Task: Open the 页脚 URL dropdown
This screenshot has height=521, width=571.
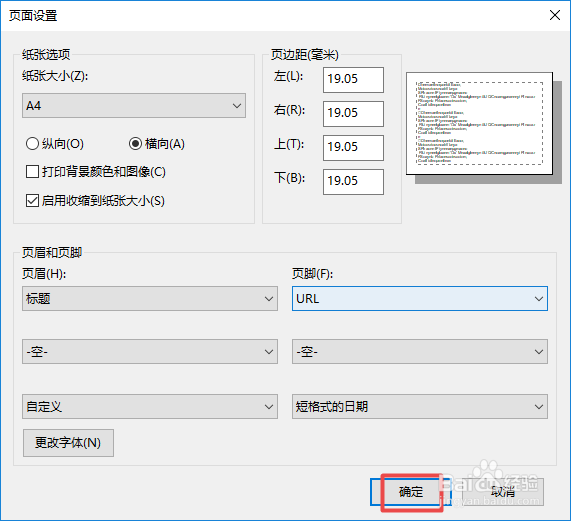Action: (x=420, y=299)
